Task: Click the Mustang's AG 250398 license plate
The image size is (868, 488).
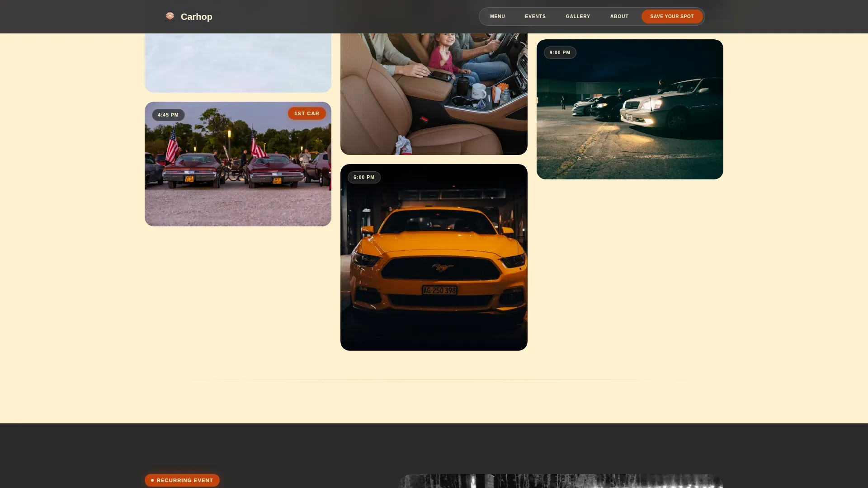Action: coord(439,290)
